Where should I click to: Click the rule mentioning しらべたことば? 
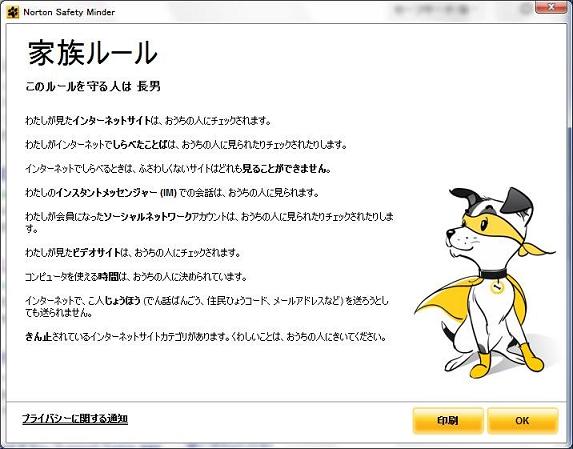pyautogui.click(x=186, y=145)
